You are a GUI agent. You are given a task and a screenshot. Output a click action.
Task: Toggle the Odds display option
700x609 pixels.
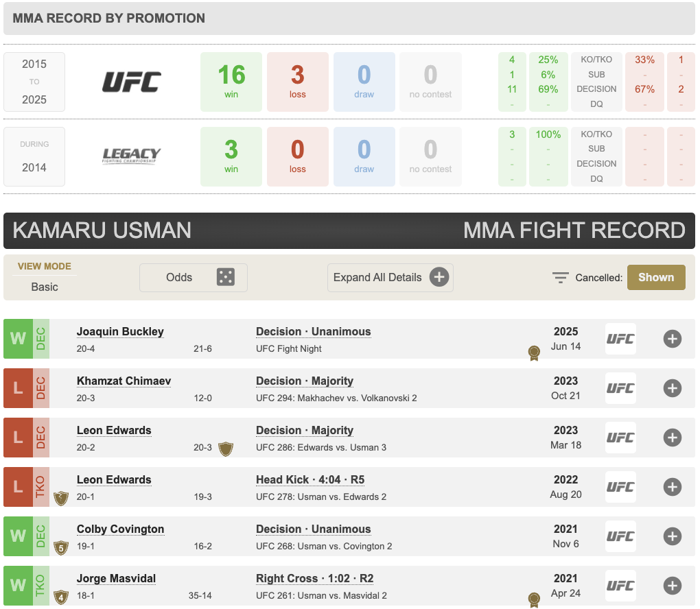point(193,278)
